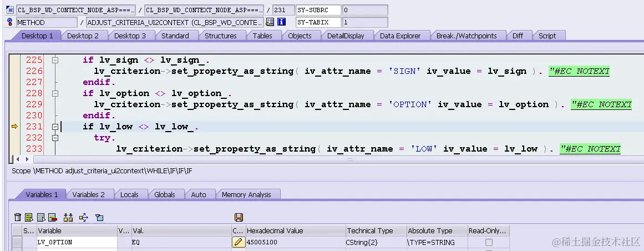
Task: Switch to Desktop 1 tab
Action: click(x=37, y=36)
